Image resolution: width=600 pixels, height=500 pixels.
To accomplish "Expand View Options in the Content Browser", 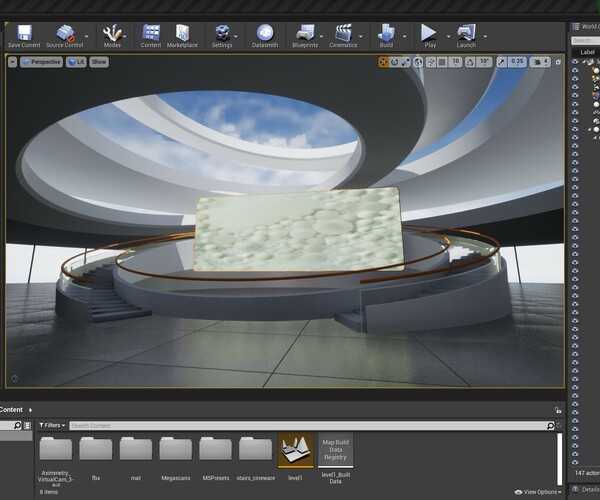I will tap(538, 492).
